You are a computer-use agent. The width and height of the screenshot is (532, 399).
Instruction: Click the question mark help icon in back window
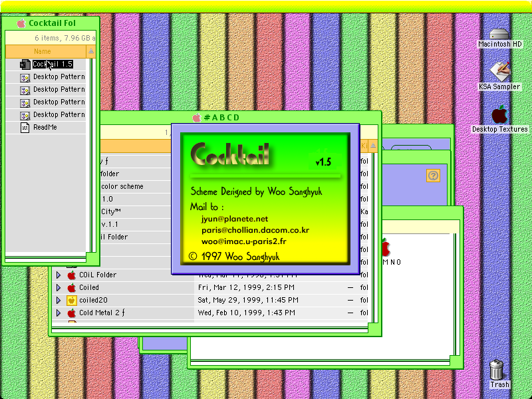(433, 176)
